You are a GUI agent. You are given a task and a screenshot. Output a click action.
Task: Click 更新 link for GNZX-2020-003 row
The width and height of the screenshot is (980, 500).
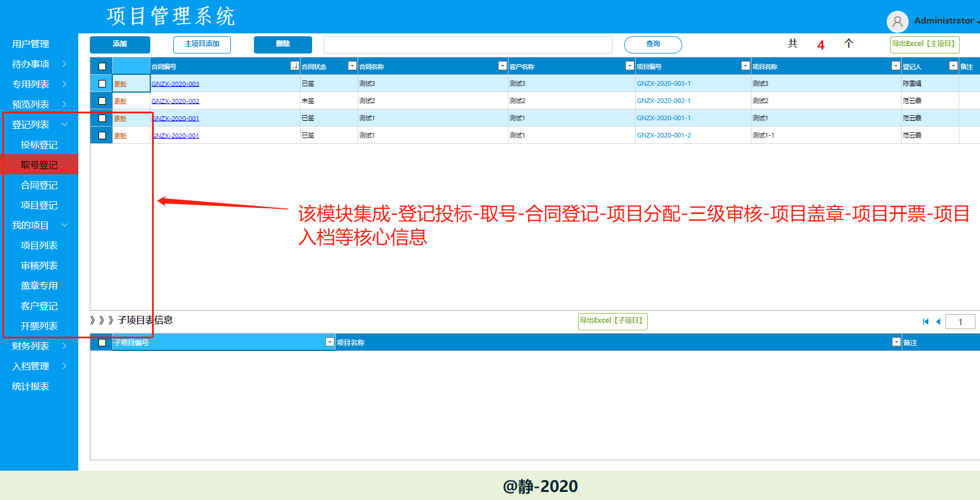tap(120, 84)
